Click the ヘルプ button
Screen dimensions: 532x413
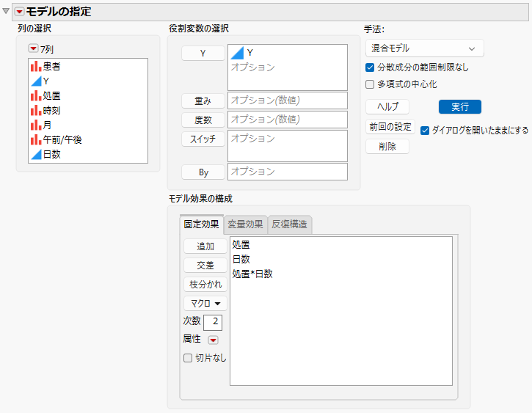pos(387,107)
